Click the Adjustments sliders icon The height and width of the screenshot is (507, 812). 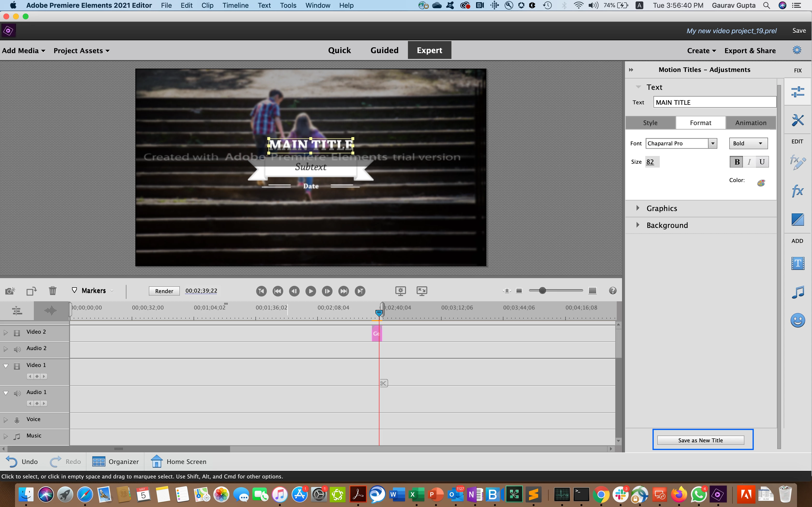click(x=797, y=92)
